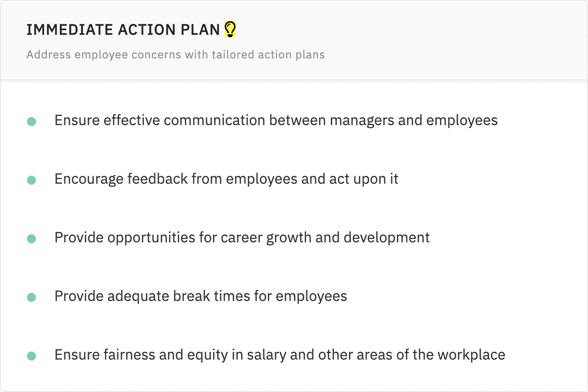
Task: Click the word 'development' in the third item
Action: [x=386, y=238]
